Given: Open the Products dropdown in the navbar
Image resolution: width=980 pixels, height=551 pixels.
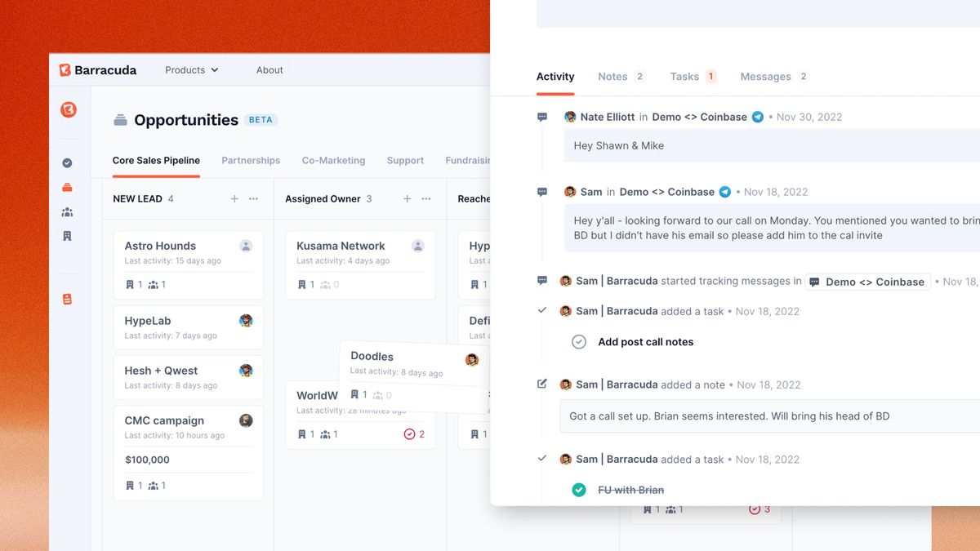Looking at the screenshot, I should (191, 70).
